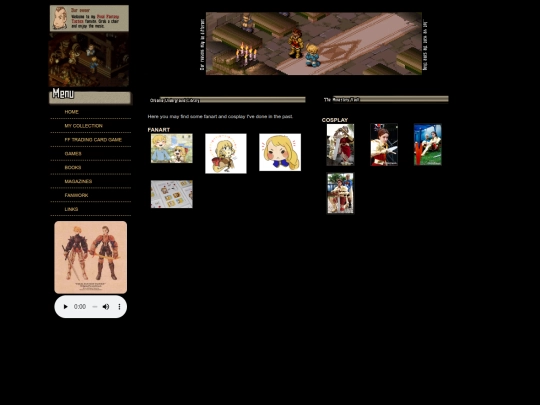Open the HOME menu link
540x405 pixels.
(x=71, y=112)
